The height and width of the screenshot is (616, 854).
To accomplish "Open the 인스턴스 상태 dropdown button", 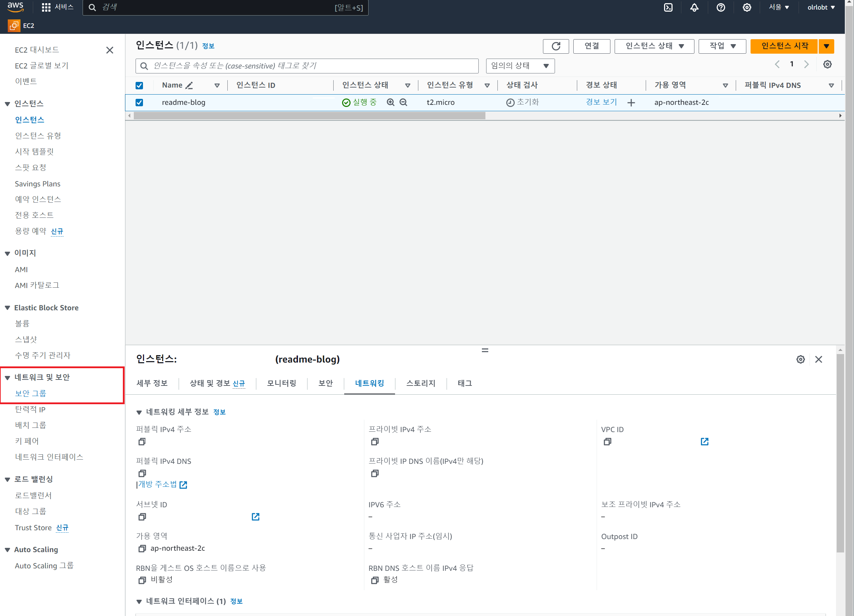I will click(x=654, y=46).
